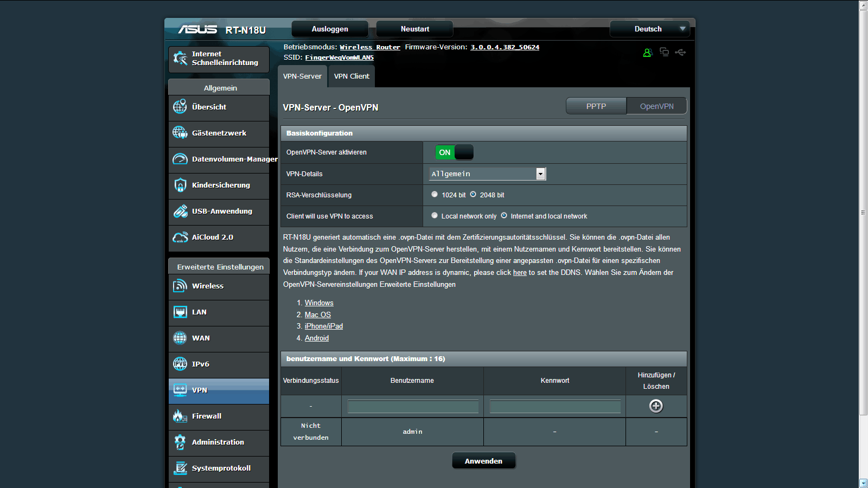Click the network clients status icon
This screenshot has height=488, width=868.
click(x=664, y=52)
